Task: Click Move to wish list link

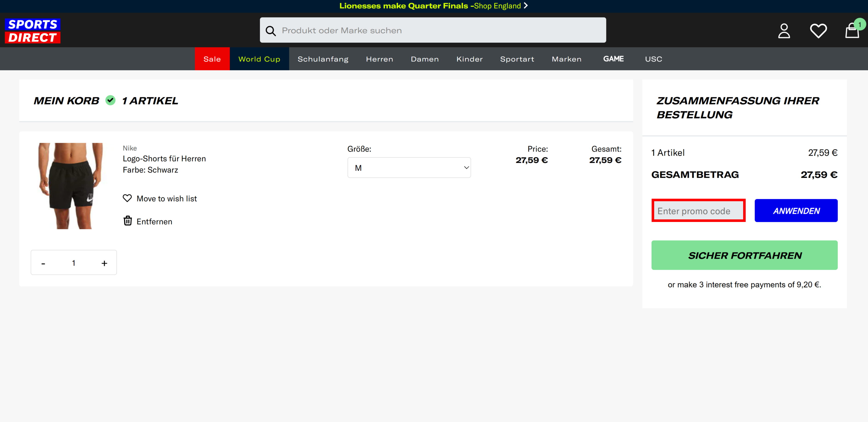Action: point(166,198)
